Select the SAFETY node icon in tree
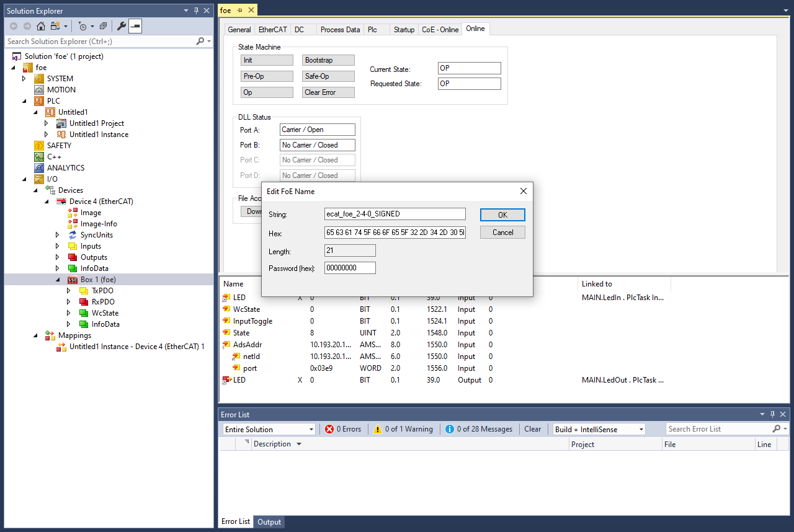794x532 pixels. point(39,146)
